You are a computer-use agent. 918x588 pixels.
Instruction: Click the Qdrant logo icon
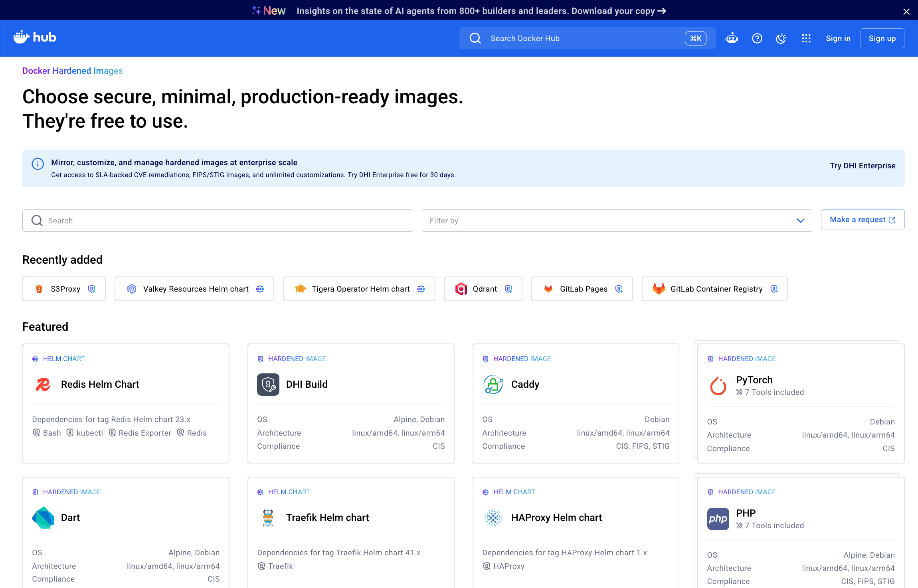[461, 289]
